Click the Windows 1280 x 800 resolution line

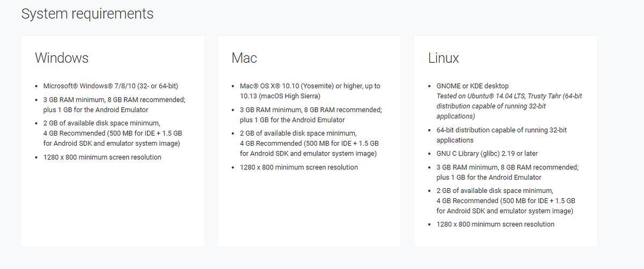pyautogui.click(x=102, y=157)
